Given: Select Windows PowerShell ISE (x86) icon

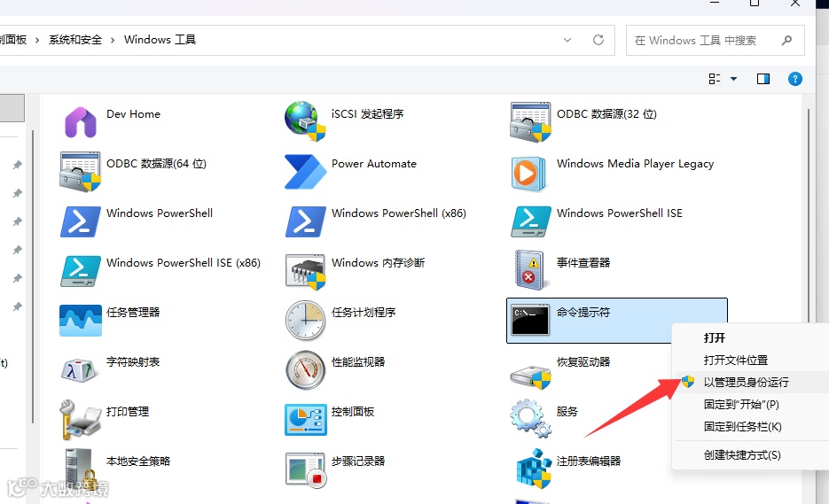Looking at the screenshot, I should pyautogui.click(x=81, y=271).
